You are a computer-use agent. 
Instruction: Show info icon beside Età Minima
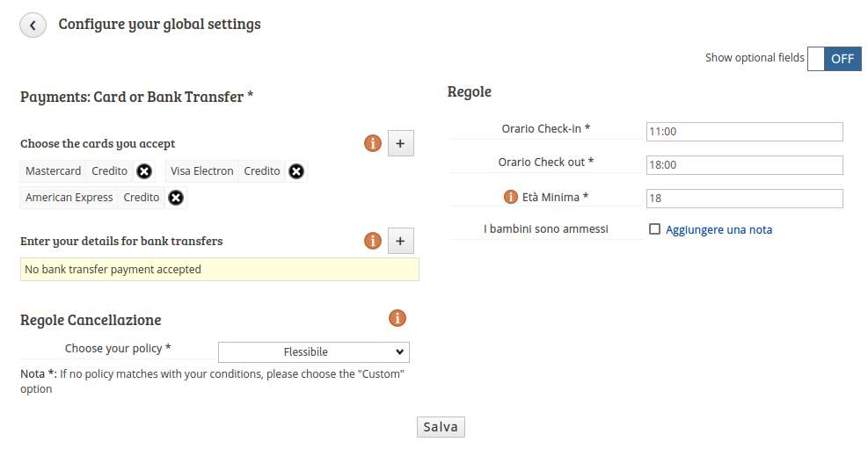(x=510, y=197)
